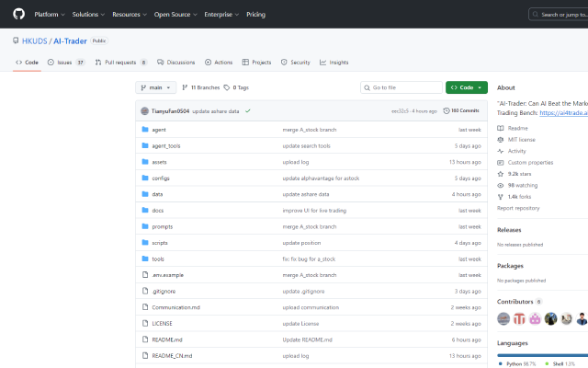Click the Go to file search field
The height and width of the screenshot is (368, 588).
point(402,87)
